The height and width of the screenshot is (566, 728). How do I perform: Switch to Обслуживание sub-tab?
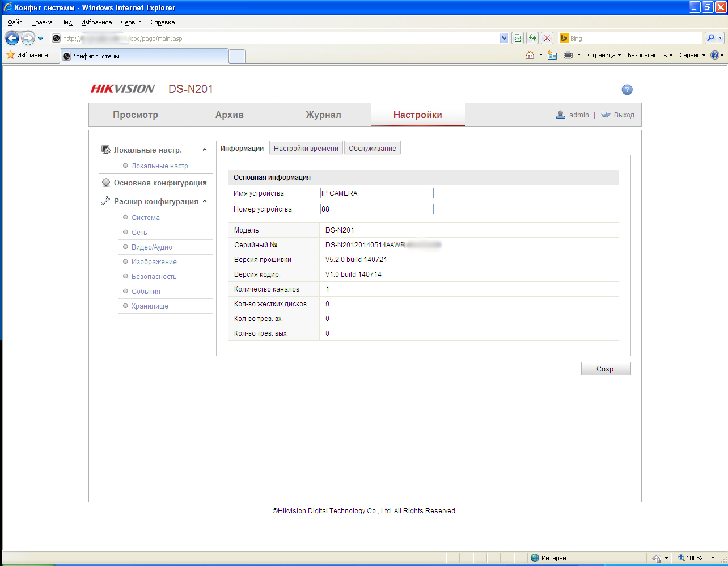click(x=373, y=148)
